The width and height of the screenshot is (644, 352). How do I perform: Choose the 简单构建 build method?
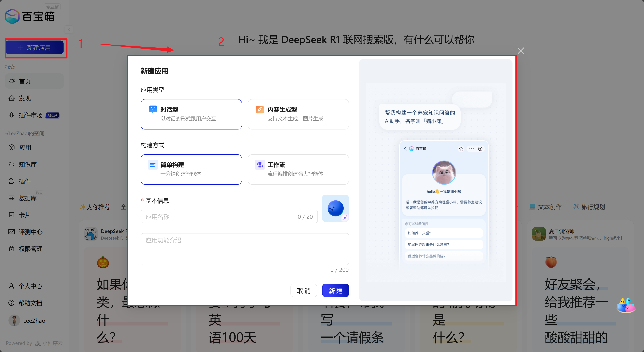(191, 170)
